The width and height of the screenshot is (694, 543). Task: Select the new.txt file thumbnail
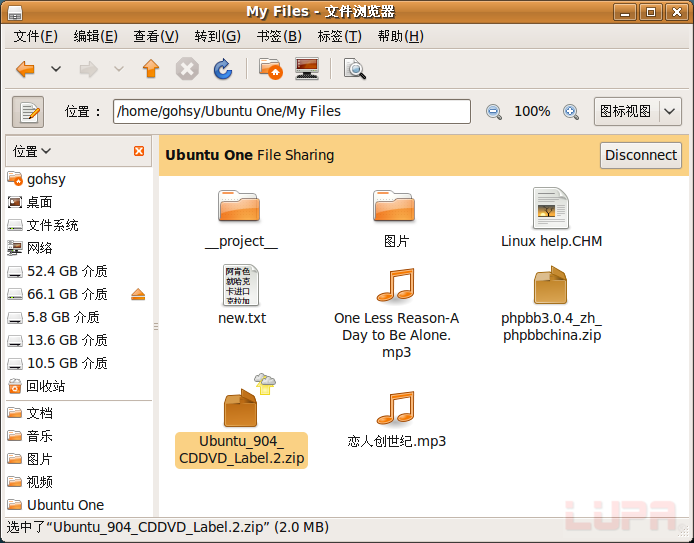pyautogui.click(x=241, y=285)
